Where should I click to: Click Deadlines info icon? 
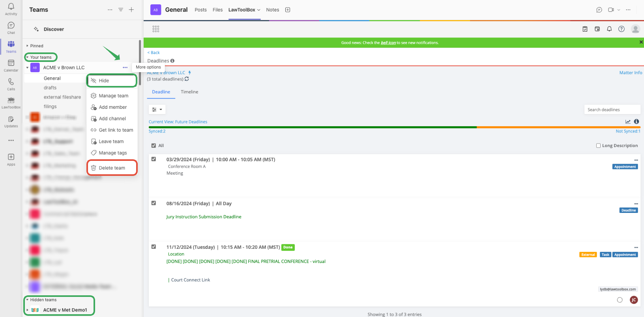click(172, 61)
